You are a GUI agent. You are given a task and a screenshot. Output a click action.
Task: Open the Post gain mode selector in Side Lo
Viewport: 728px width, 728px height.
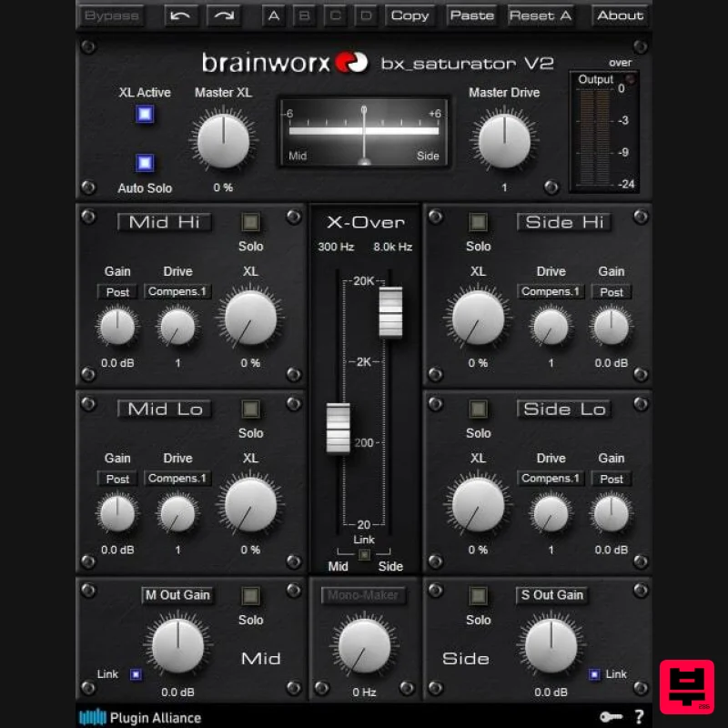(611, 478)
